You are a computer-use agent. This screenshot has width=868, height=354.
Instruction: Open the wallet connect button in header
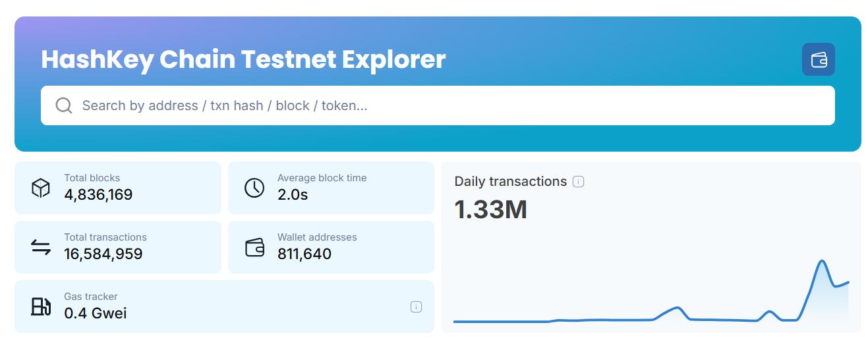point(818,60)
